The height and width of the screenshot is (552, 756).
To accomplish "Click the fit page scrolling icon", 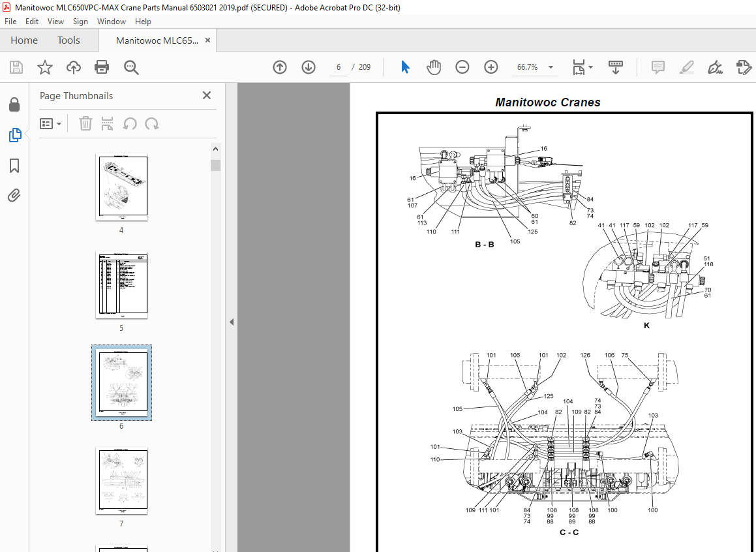I will (x=579, y=67).
